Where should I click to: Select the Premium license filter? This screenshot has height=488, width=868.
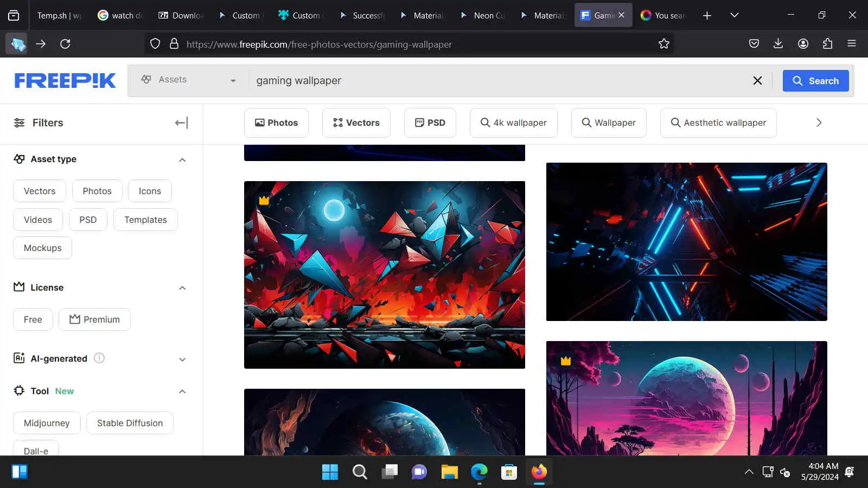(94, 319)
